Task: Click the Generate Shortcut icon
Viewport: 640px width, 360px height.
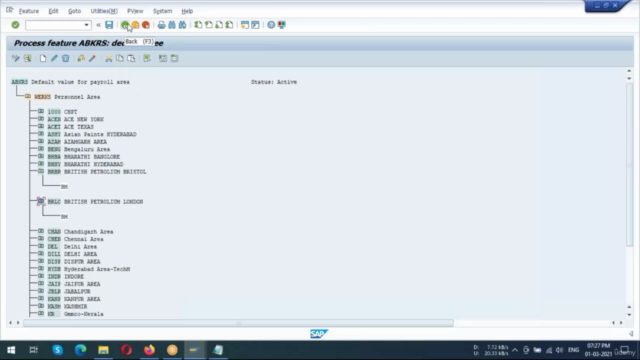Action: click(255, 25)
